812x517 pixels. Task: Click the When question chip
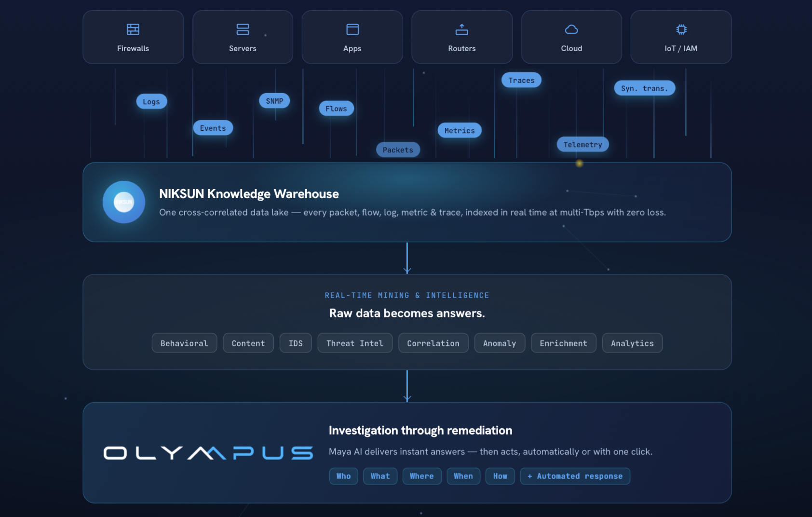pyautogui.click(x=463, y=476)
